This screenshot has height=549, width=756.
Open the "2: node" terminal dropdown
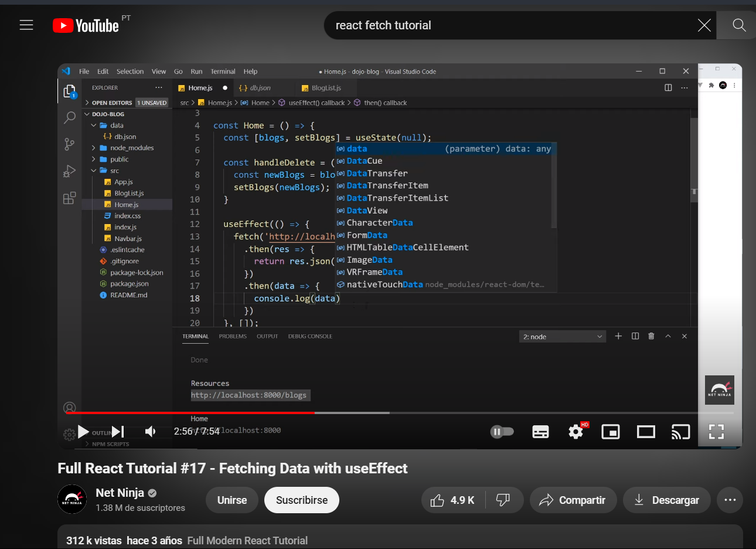[562, 337]
